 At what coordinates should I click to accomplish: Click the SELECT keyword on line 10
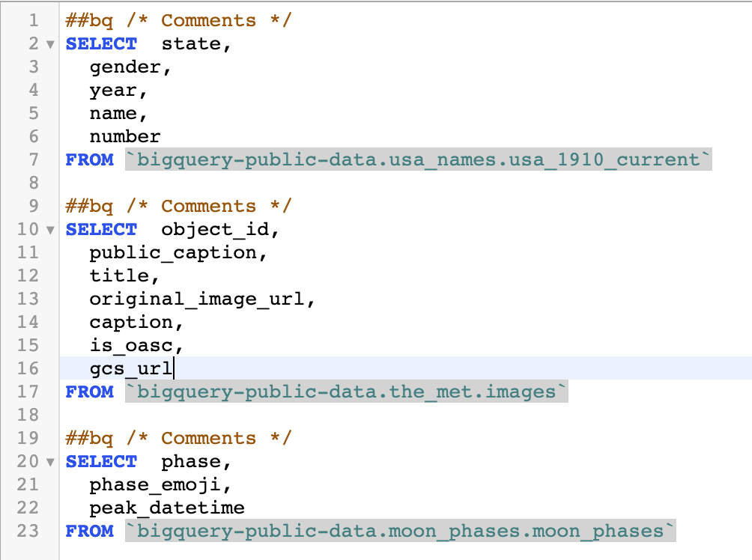click(101, 230)
